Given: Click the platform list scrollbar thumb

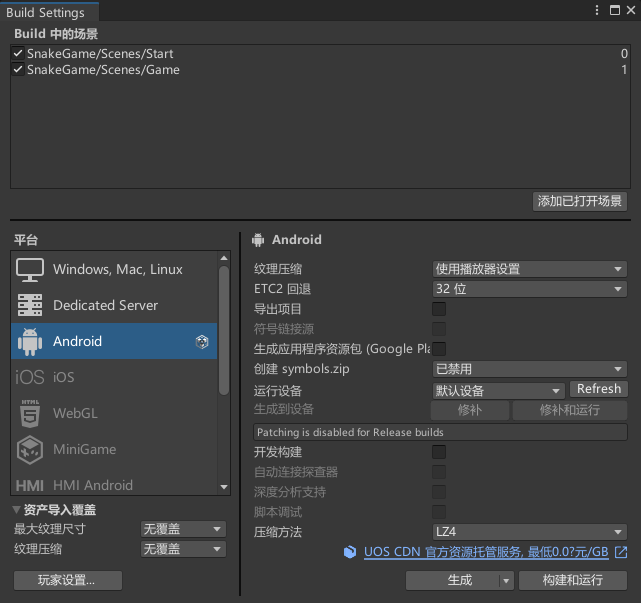Looking at the screenshot, I should tap(224, 330).
